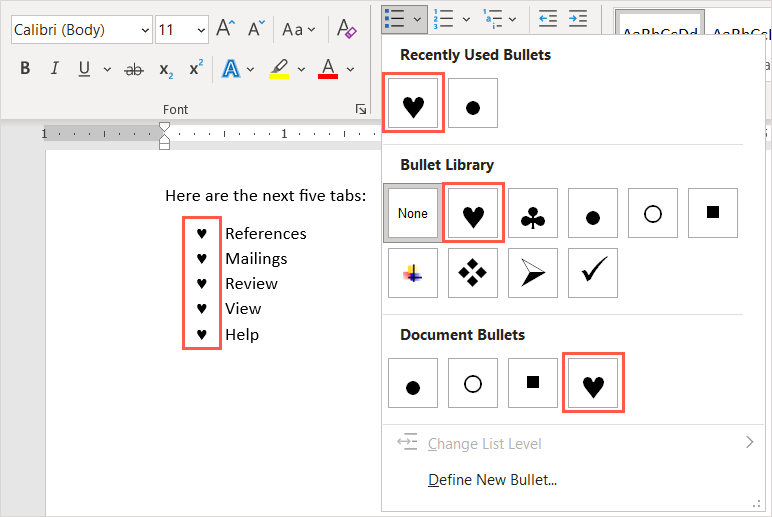The height and width of the screenshot is (517, 772).
Task: Click Decrease Font Size icon
Action: pos(256,29)
